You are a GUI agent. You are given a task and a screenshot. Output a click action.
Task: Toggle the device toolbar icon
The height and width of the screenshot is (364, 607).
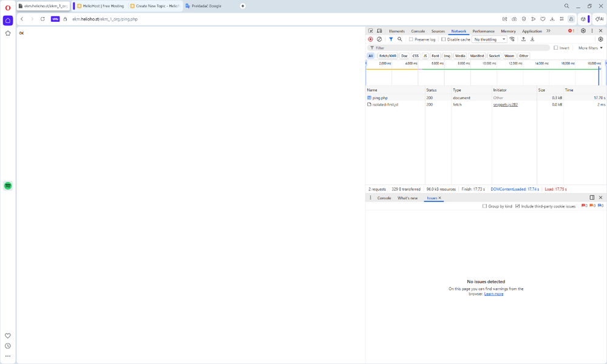click(x=379, y=31)
